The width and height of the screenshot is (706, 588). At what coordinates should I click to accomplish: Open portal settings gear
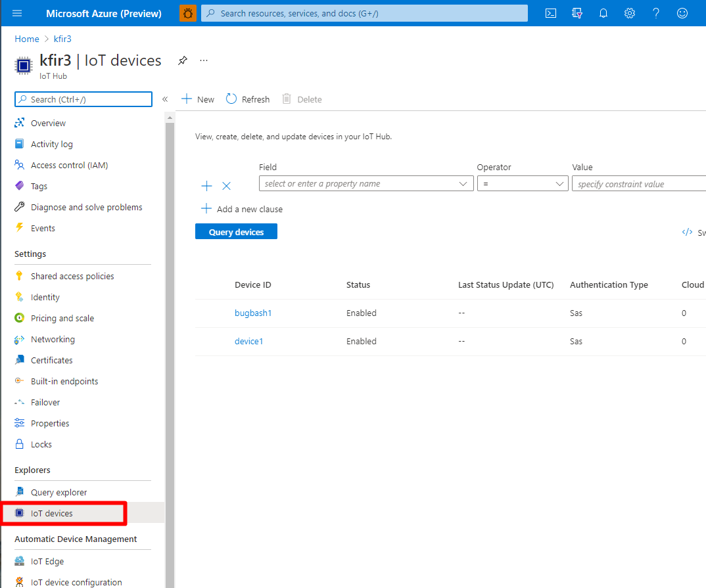click(630, 13)
